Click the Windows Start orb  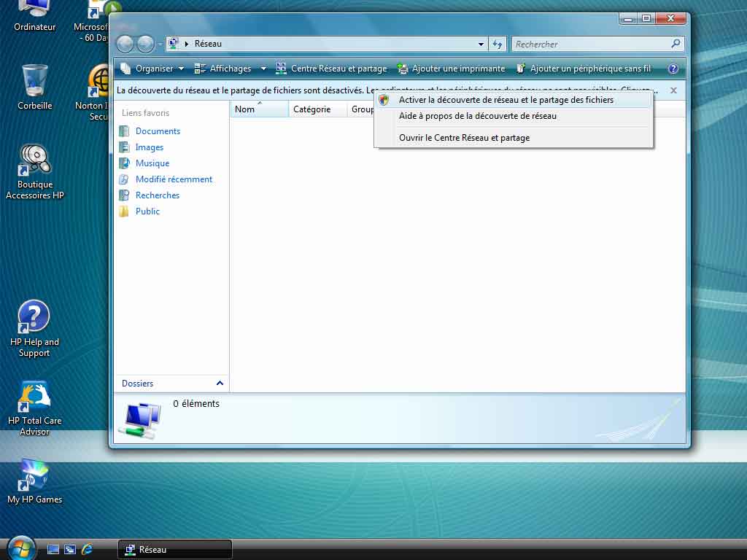21,548
